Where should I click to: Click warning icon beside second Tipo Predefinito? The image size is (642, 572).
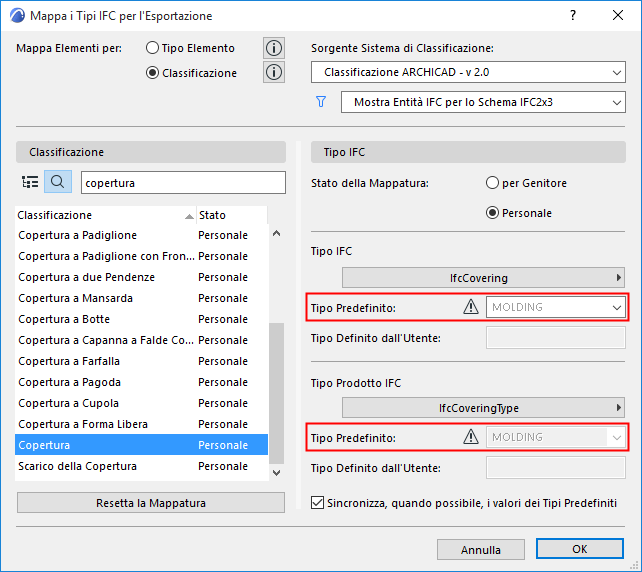(x=471, y=437)
